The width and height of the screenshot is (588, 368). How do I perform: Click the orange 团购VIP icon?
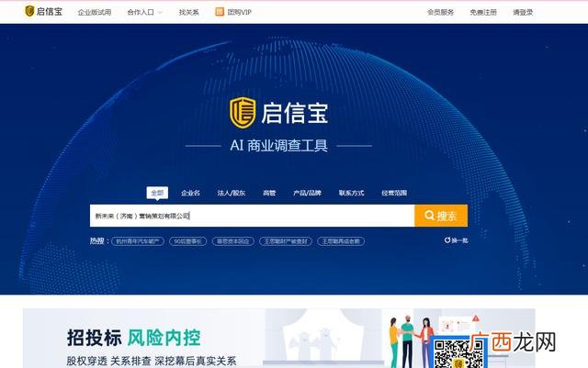[x=220, y=12]
